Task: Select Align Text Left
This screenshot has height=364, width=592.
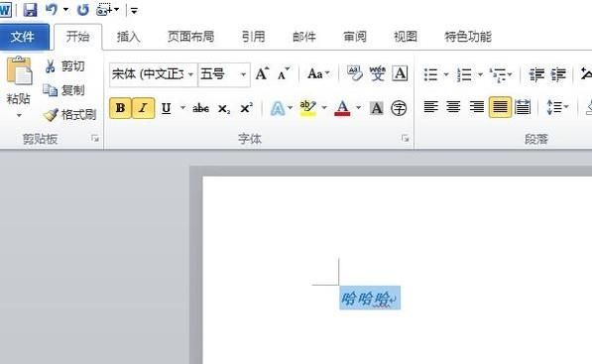Action: (x=430, y=107)
